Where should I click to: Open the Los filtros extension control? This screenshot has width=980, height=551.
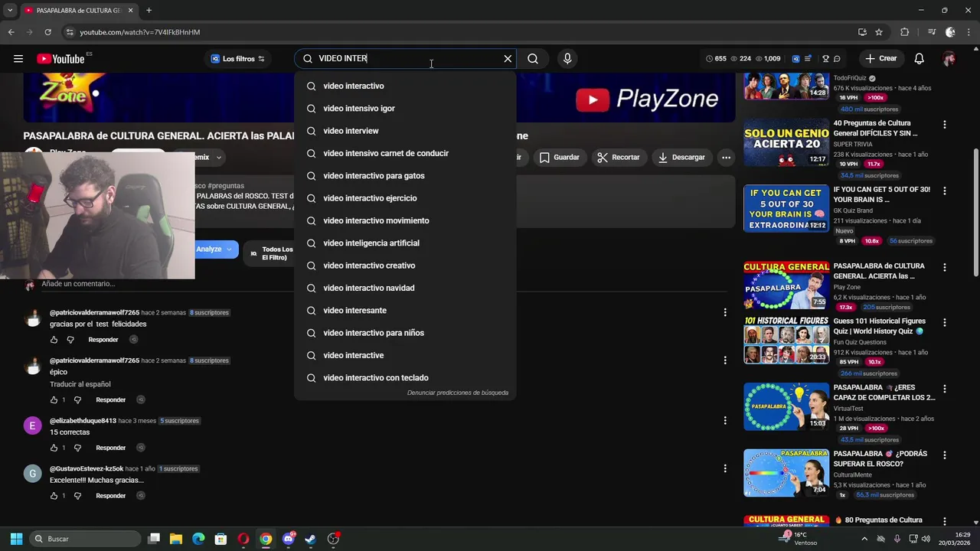tap(237, 59)
